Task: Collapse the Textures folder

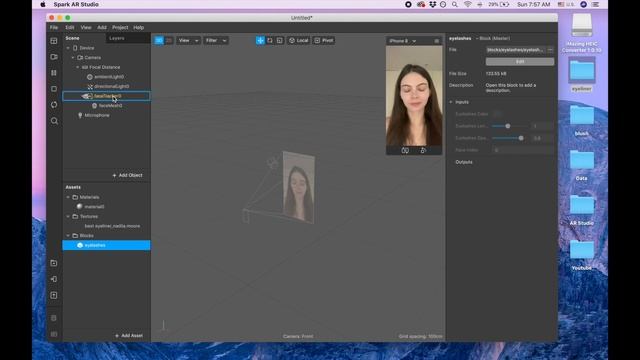Action: (x=68, y=216)
